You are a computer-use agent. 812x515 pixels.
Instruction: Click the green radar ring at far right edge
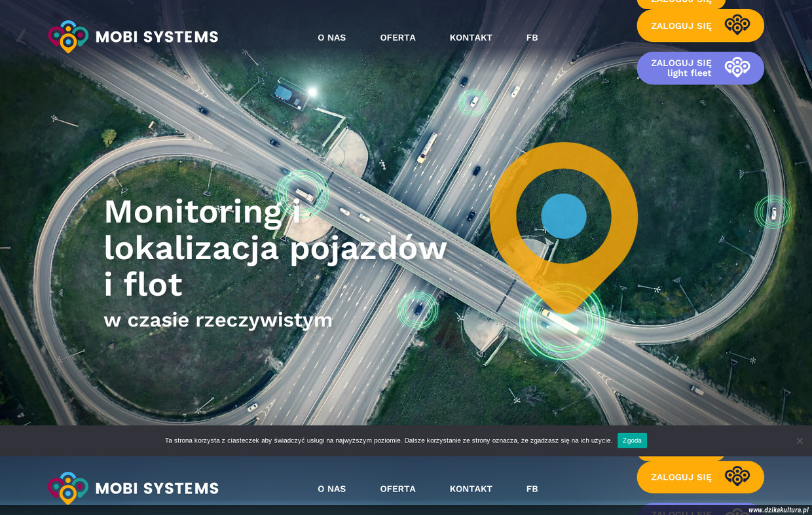[x=773, y=212]
